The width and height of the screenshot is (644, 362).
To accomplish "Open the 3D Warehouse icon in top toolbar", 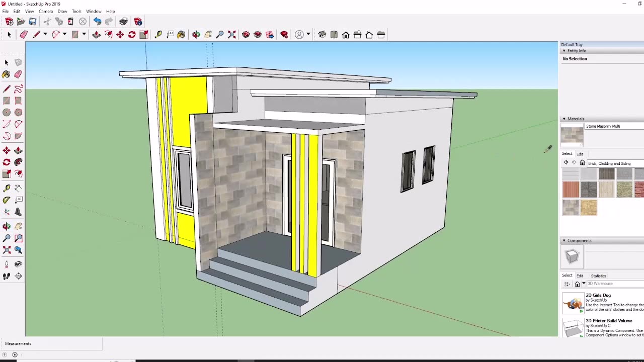I will (246, 35).
